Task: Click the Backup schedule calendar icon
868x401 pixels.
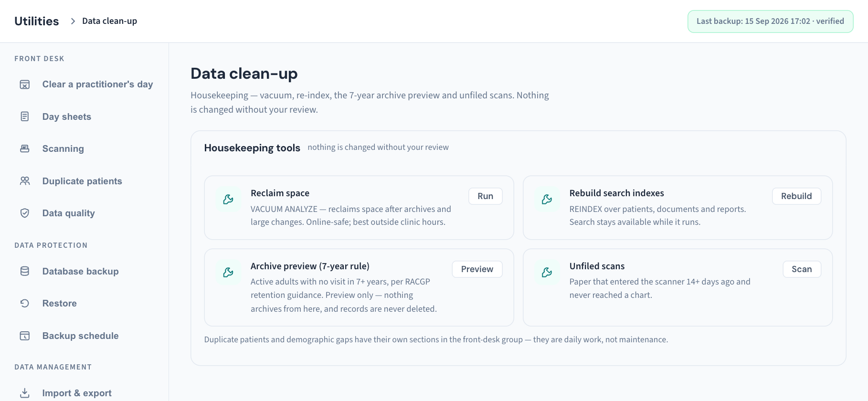Action: click(25, 336)
